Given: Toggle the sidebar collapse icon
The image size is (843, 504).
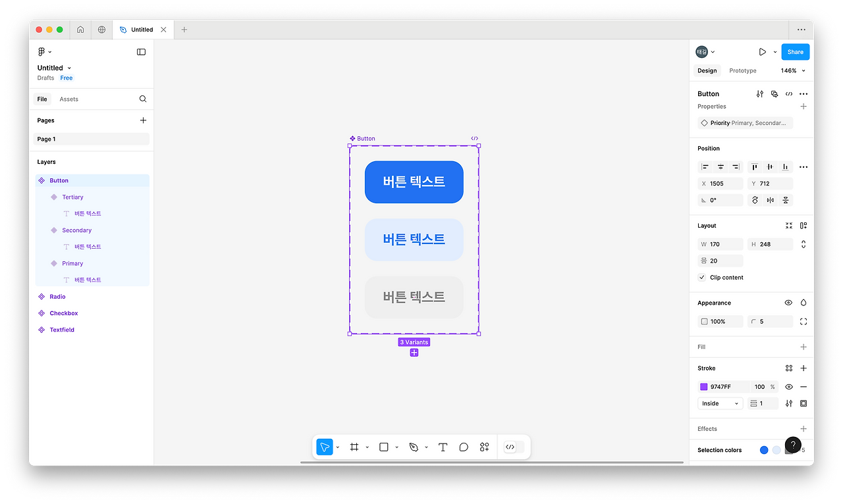Looking at the screenshot, I should coord(141,52).
